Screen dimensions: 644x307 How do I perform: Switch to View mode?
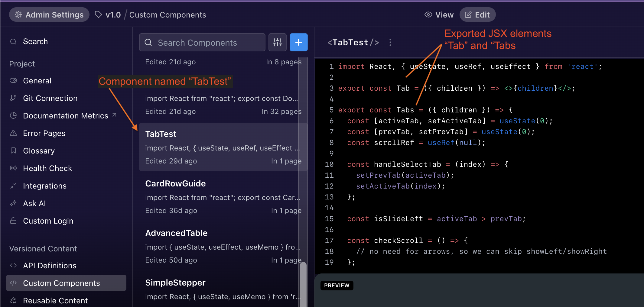(439, 15)
